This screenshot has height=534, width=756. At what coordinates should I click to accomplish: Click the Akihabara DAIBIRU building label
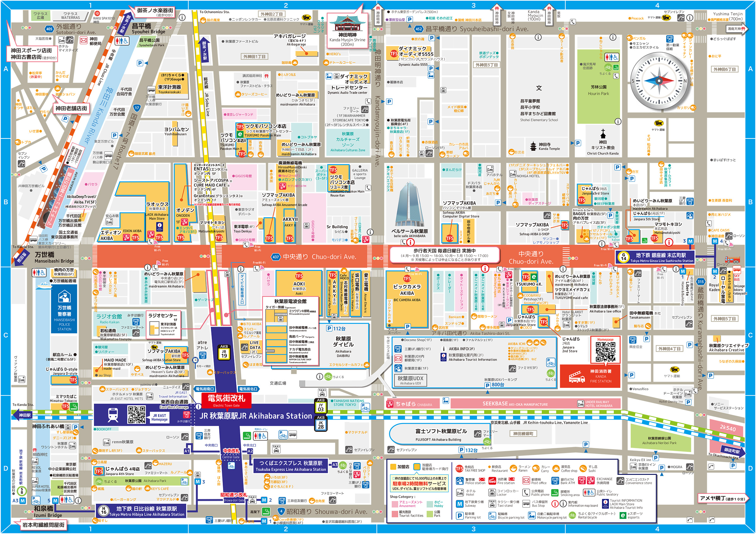pyautogui.click(x=343, y=346)
